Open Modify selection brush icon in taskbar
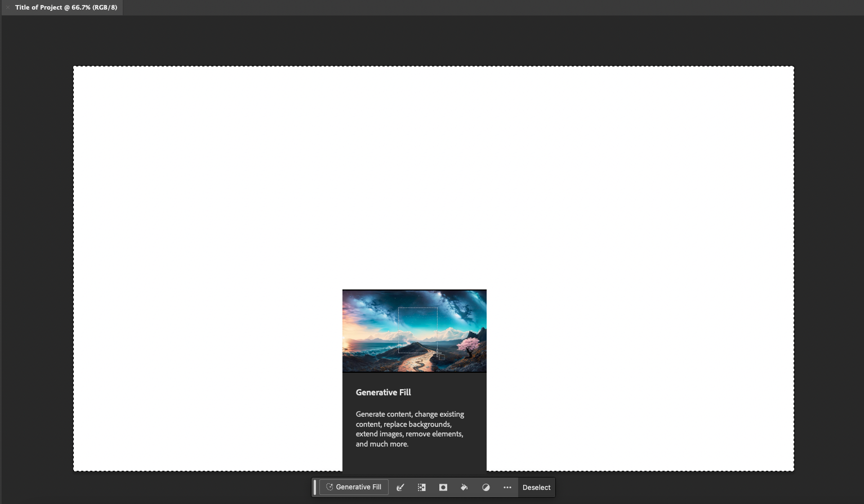Image resolution: width=864 pixels, height=504 pixels. tap(400, 487)
